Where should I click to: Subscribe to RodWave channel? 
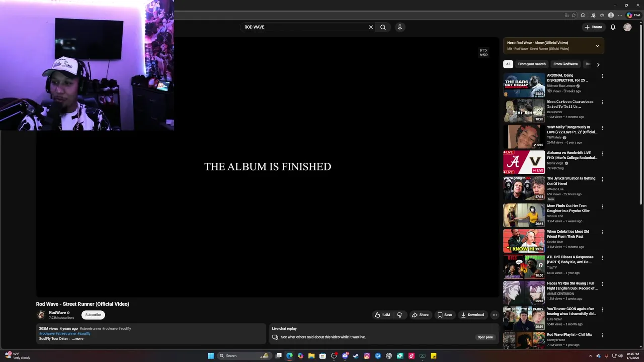93,315
